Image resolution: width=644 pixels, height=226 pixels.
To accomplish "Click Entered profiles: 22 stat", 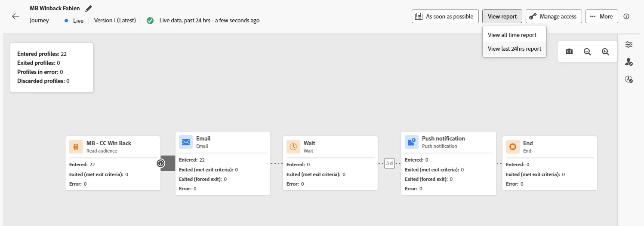I will tap(42, 54).
